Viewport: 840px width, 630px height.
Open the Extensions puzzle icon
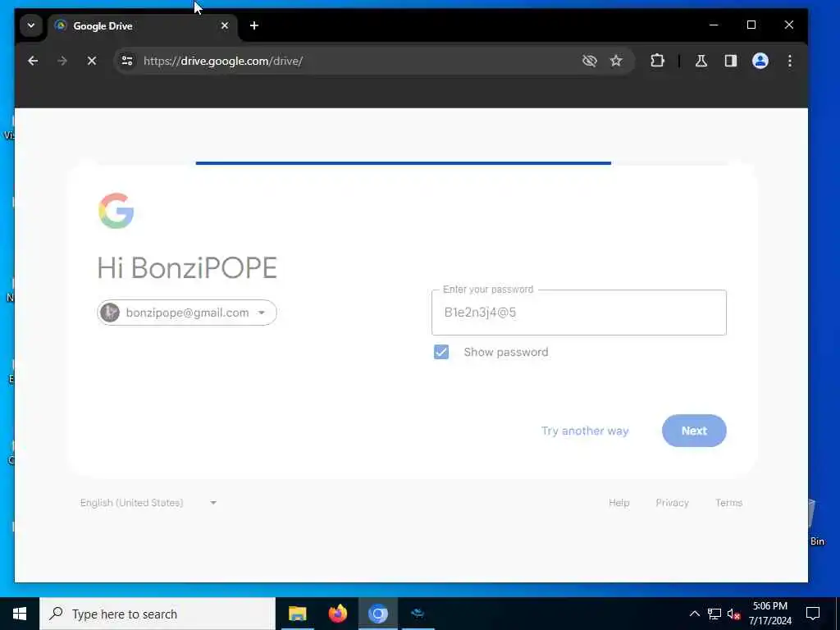[x=657, y=61]
